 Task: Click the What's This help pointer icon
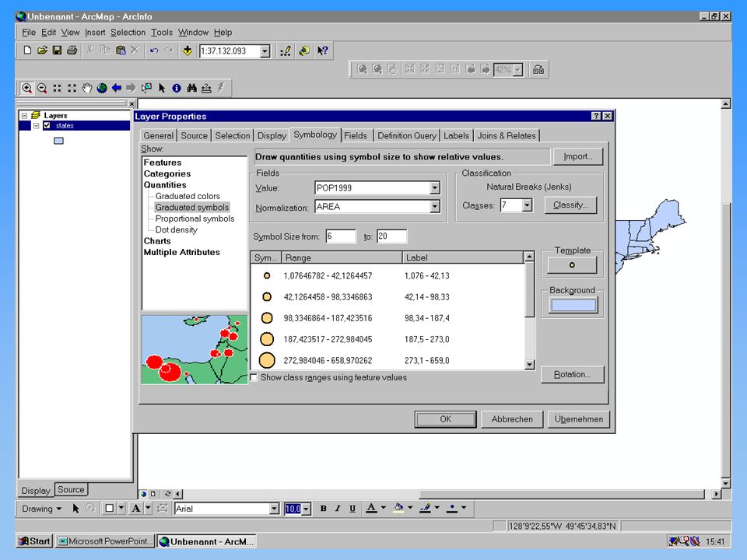pyautogui.click(x=322, y=51)
